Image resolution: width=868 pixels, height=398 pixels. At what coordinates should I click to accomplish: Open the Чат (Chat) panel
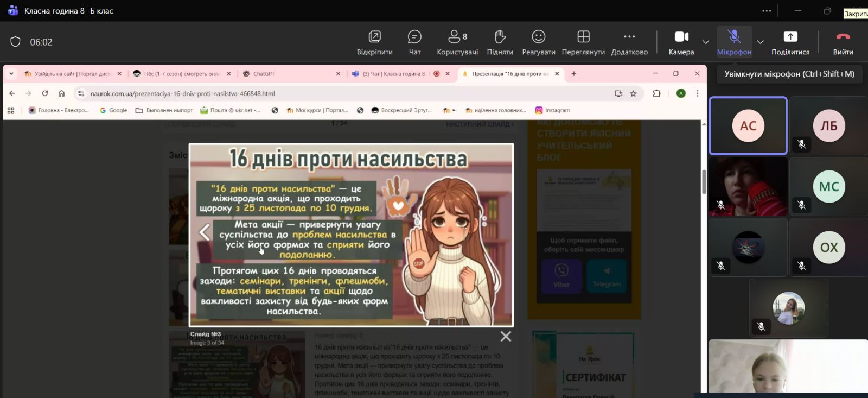click(x=414, y=42)
